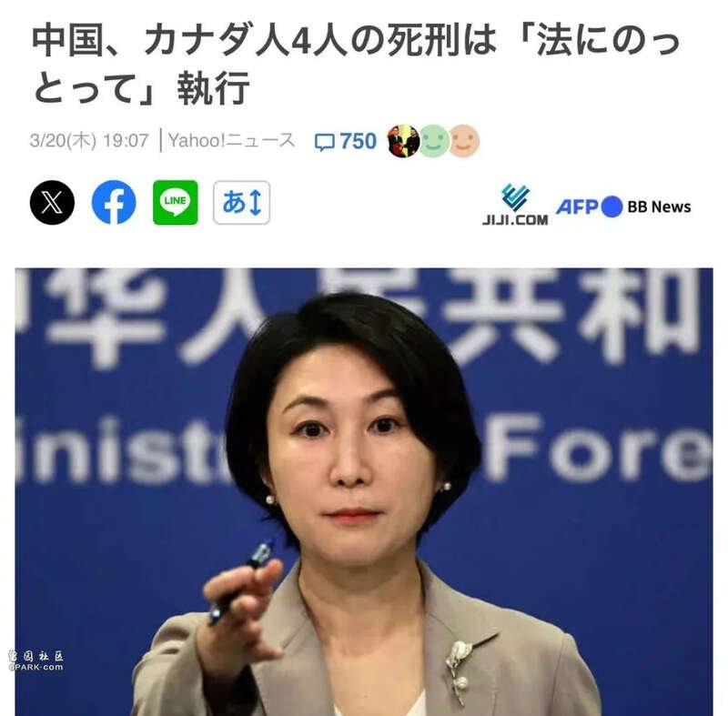Click the AFP logo text
Screen dimensions: 728x716
[x=577, y=207]
